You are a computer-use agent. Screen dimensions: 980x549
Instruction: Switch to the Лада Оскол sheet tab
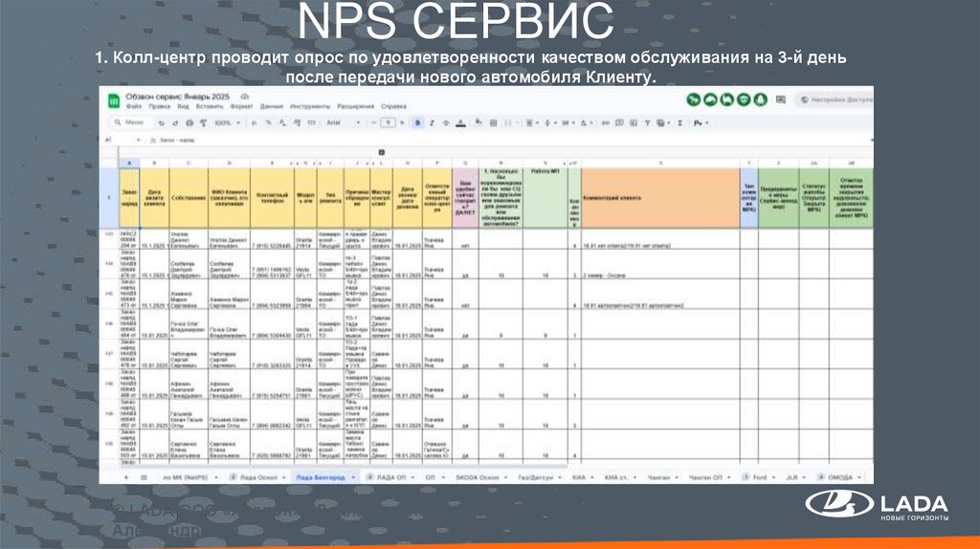coord(258,477)
